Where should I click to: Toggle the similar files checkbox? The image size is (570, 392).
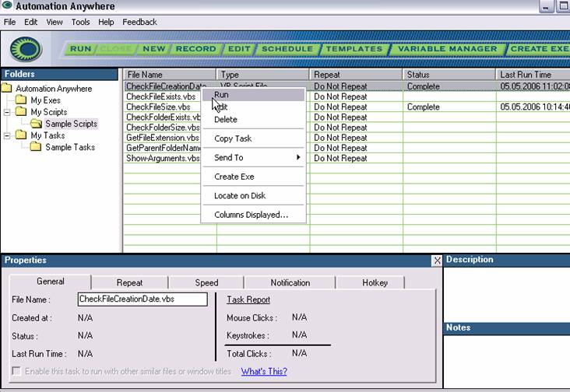(x=16, y=371)
